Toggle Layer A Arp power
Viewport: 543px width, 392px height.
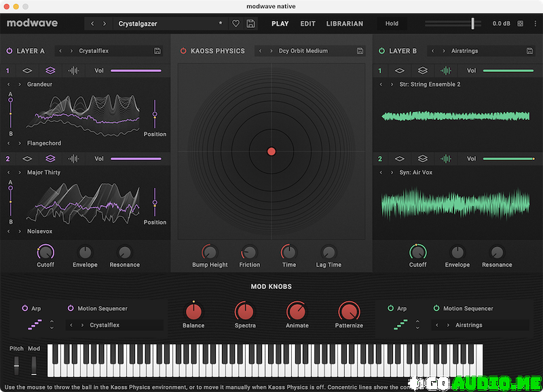(25, 308)
